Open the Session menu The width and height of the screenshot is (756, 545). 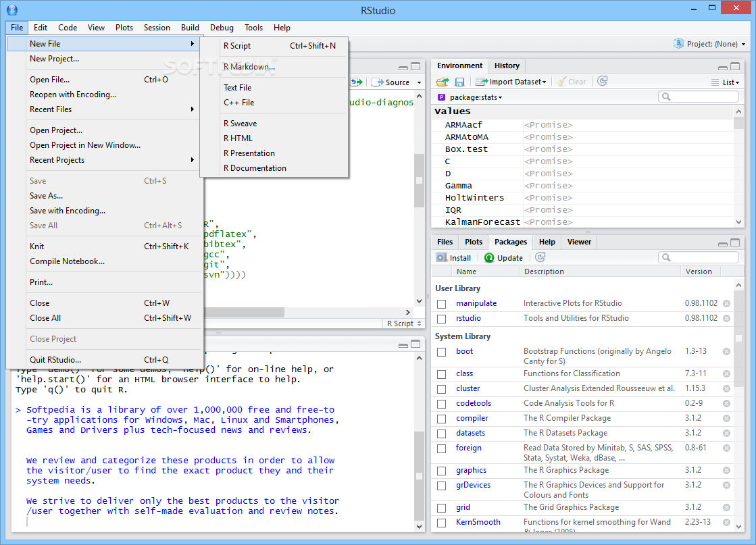point(157,28)
